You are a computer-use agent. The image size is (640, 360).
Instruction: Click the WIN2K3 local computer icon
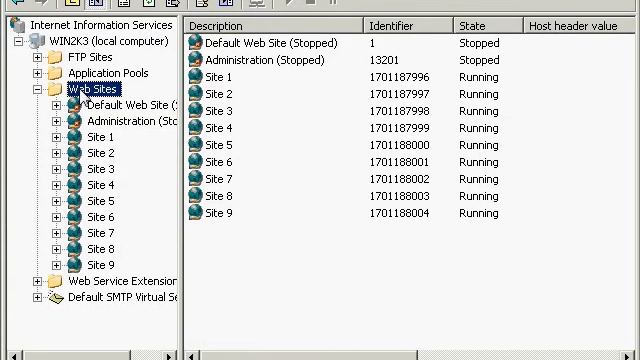[x=36, y=41]
